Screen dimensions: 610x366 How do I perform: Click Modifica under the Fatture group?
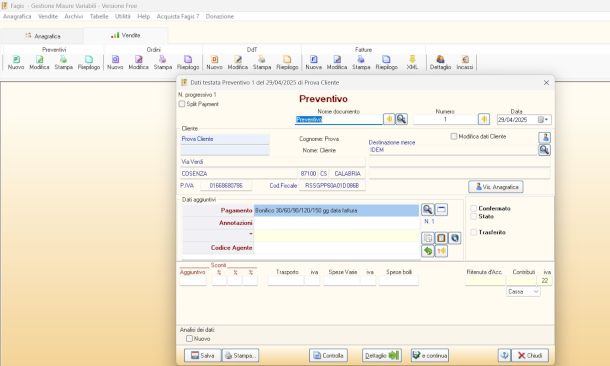pyautogui.click(x=337, y=63)
